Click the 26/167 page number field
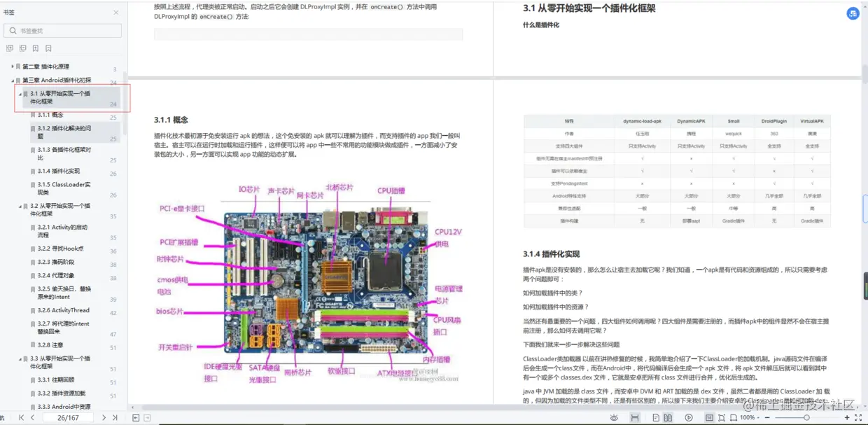Screen dimensions: 868x425 [68, 418]
